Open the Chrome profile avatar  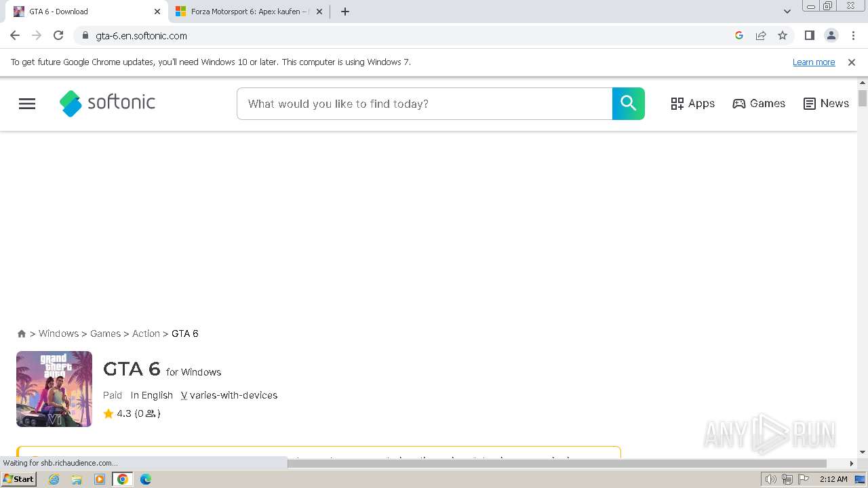tap(831, 35)
